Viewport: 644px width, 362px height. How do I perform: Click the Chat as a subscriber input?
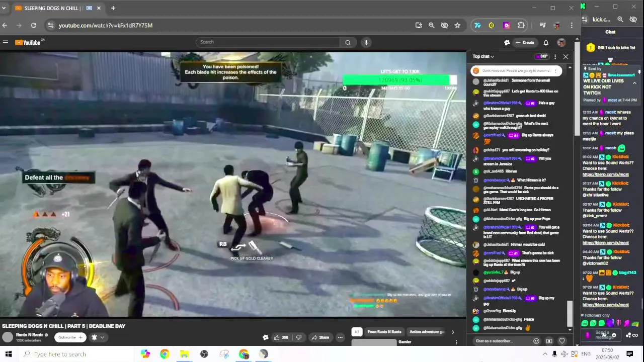tap(502, 341)
